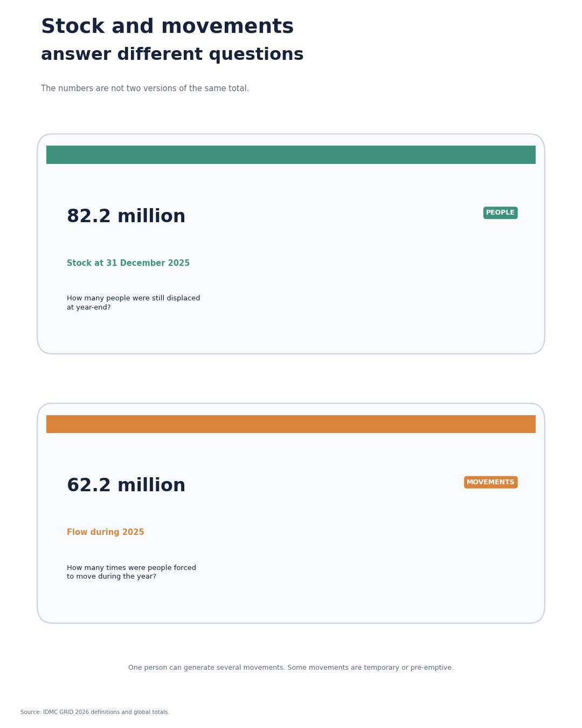The height and width of the screenshot is (728, 582).
Task: Click the 'to move during the year?' text line
Action: (x=112, y=576)
